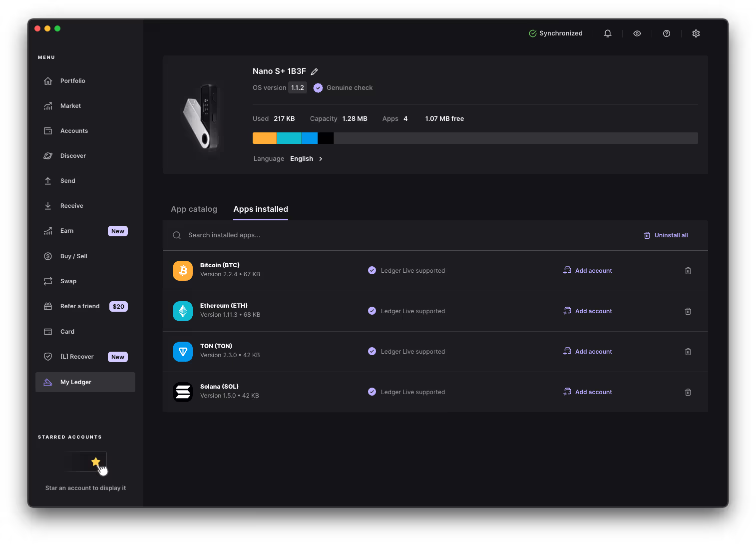
Task: Uninstall Bitcoin app via trash icon
Action: point(688,271)
